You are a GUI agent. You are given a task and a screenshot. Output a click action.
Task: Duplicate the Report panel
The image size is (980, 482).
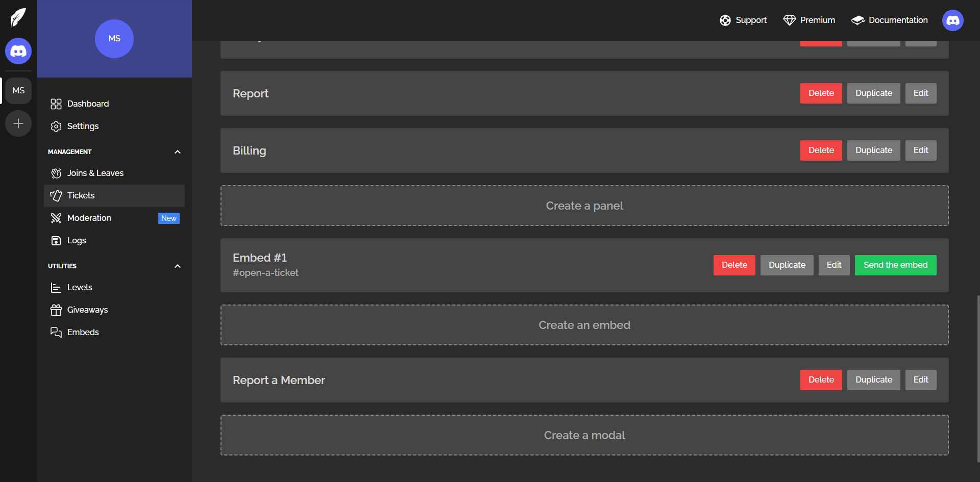tap(873, 93)
